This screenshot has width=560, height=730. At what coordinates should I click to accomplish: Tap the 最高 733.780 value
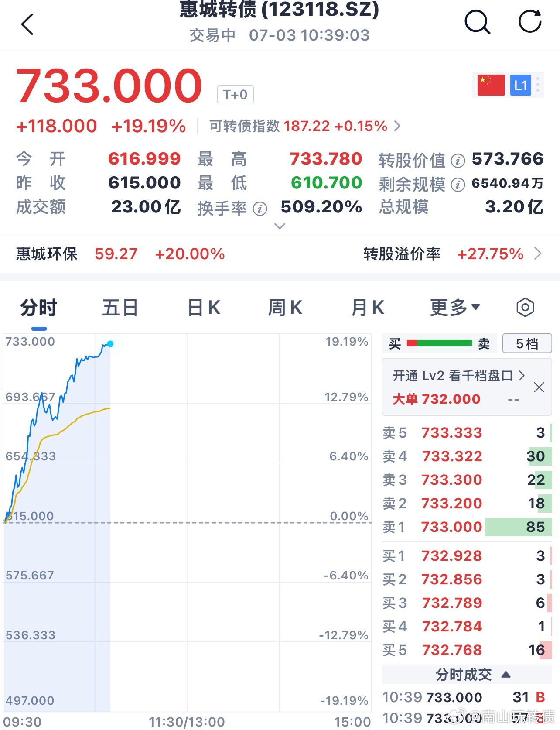click(x=326, y=159)
